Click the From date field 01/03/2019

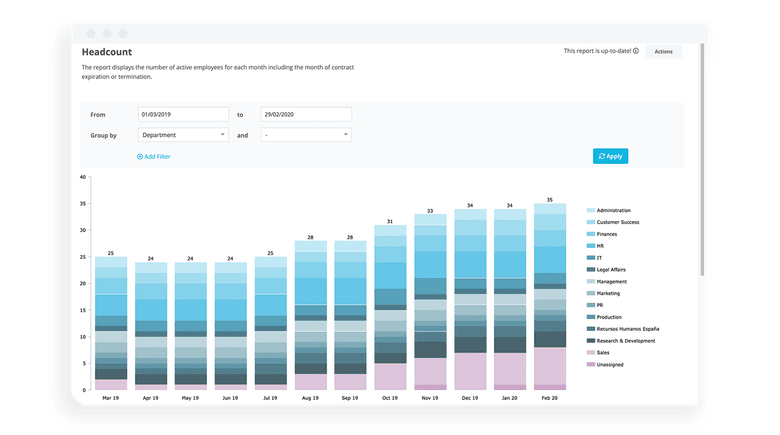tap(183, 114)
